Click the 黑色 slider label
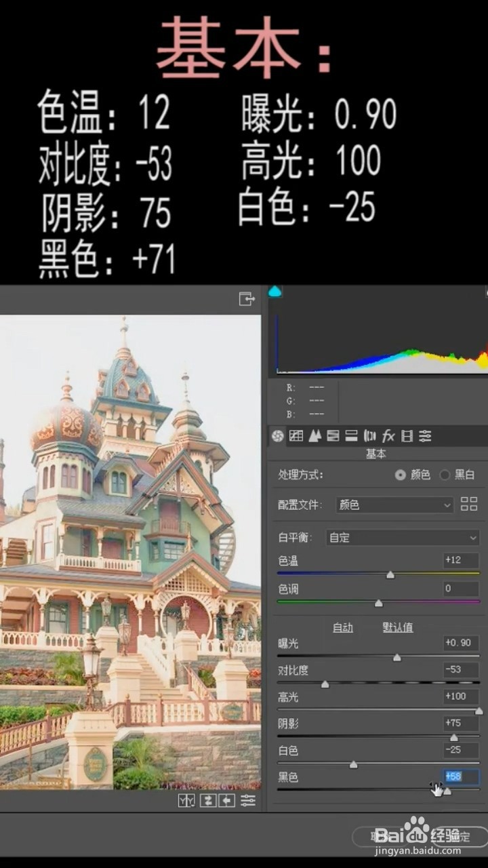 tap(288, 777)
